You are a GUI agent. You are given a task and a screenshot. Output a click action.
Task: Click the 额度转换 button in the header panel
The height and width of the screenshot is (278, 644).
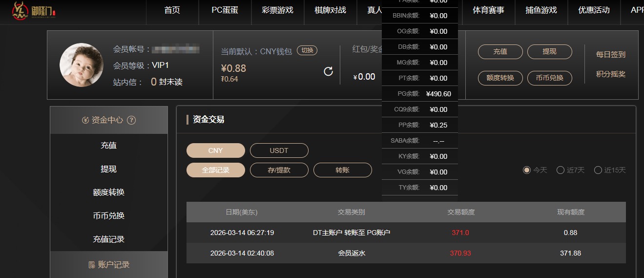point(500,78)
